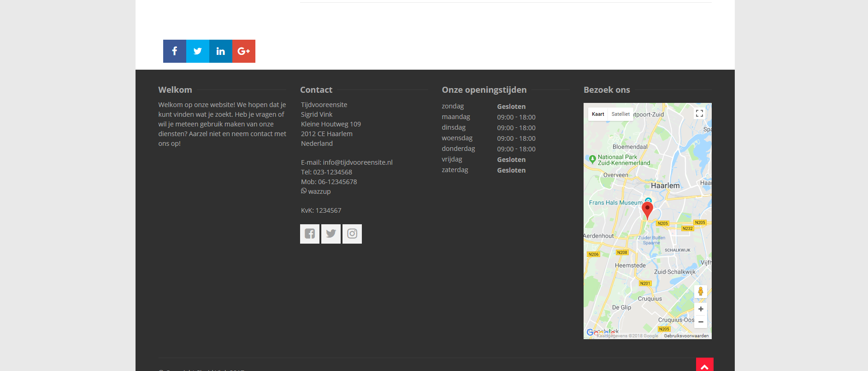
Task: Share page on LinkedIn button
Action: tap(221, 51)
